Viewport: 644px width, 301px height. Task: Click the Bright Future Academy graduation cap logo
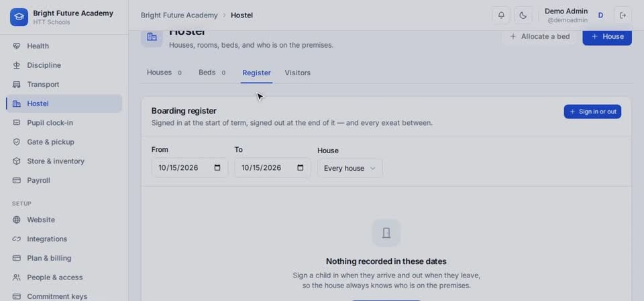click(x=19, y=17)
